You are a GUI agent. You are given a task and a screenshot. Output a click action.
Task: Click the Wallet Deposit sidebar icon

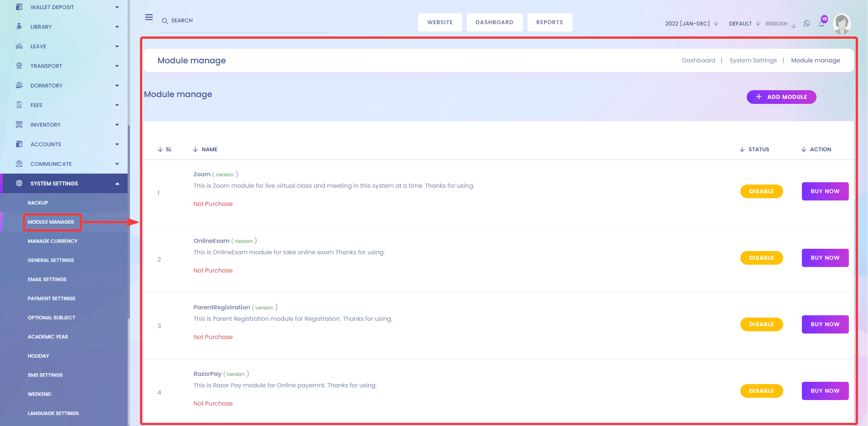point(19,7)
